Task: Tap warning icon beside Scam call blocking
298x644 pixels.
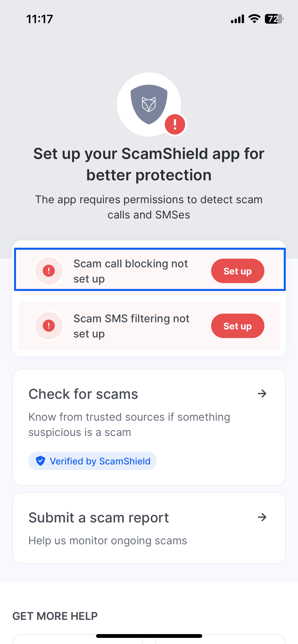Action: (49, 271)
